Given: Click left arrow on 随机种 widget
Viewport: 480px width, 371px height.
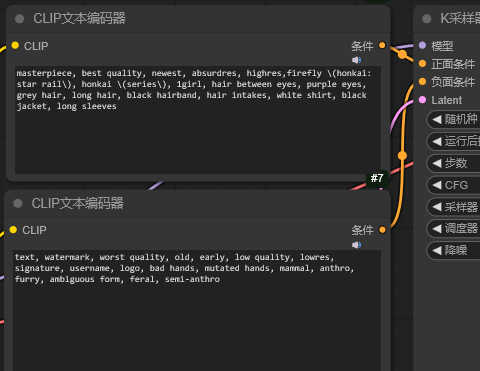Looking at the screenshot, I should tap(437, 119).
